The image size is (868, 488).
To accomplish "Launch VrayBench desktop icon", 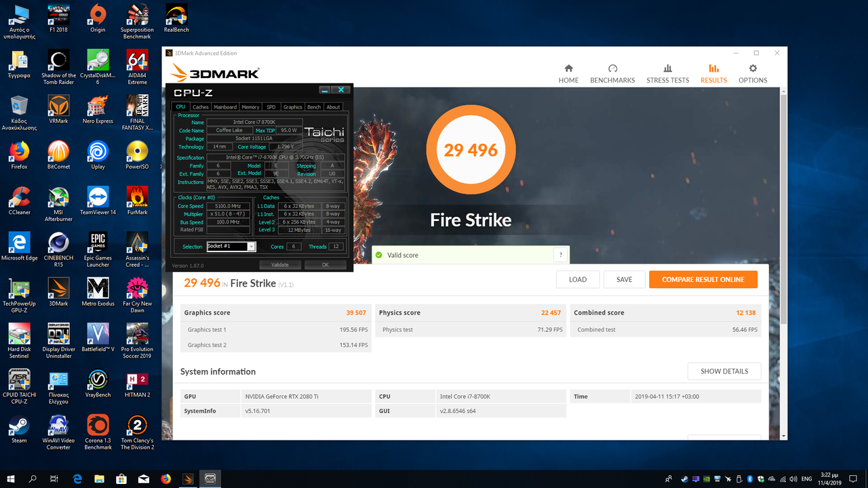I will (x=98, y=383).
